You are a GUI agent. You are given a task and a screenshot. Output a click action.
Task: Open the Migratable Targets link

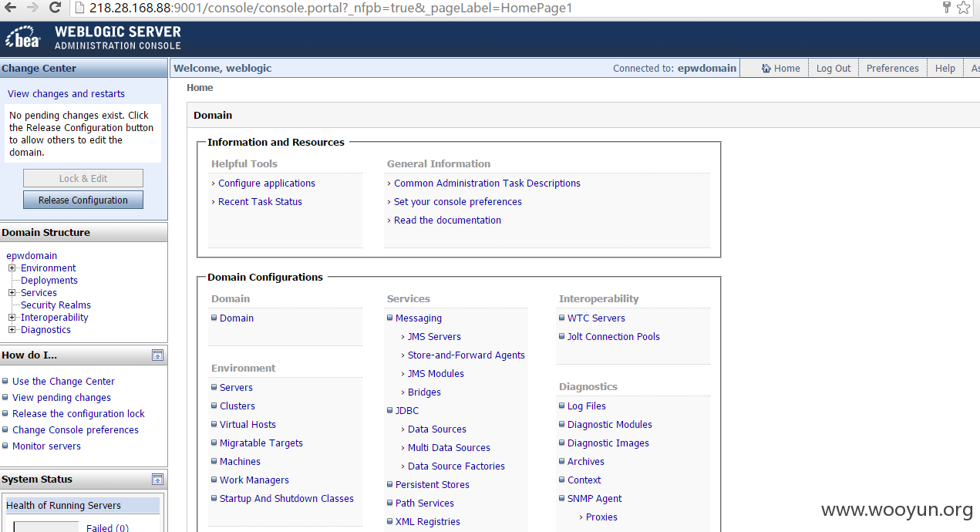261,443
